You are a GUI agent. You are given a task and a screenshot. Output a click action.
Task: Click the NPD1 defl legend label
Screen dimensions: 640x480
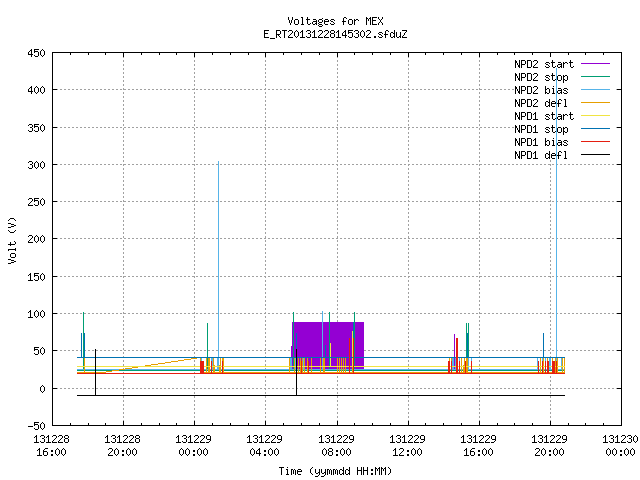(541, 155)
